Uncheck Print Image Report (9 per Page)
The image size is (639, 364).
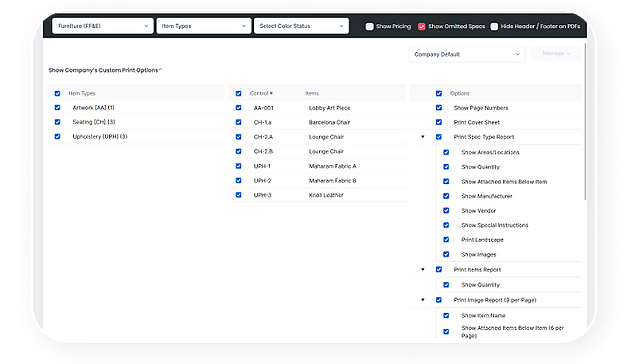439,300
